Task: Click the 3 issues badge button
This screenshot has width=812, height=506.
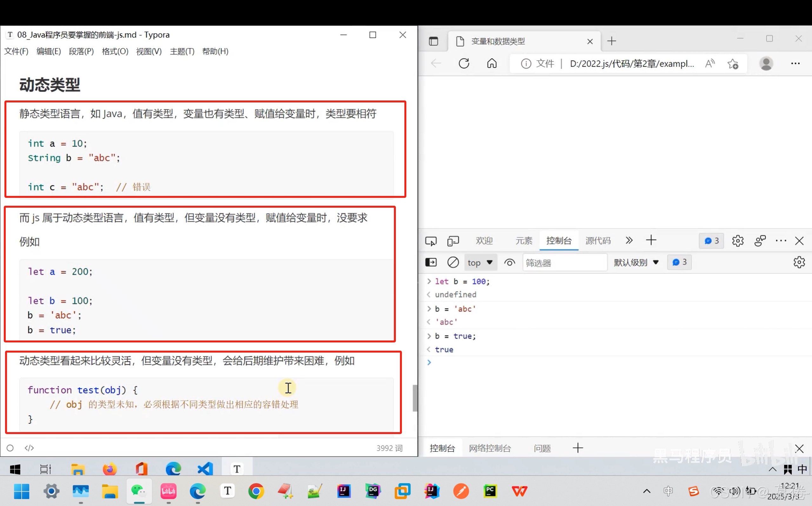Action: [x=711, y=241]
